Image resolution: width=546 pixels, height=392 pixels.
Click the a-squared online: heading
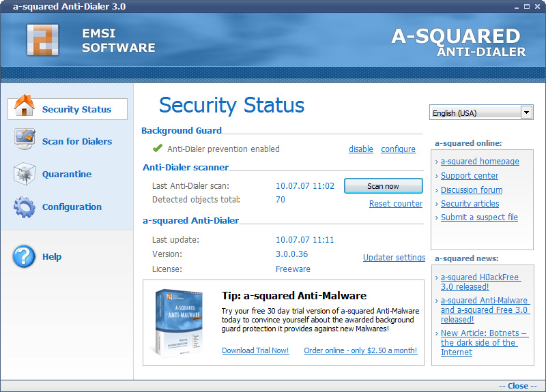tap(468, 143)
